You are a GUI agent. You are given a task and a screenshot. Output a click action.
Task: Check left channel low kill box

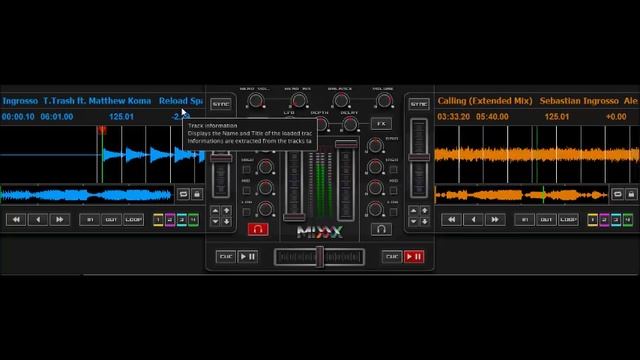coord(246,212)
